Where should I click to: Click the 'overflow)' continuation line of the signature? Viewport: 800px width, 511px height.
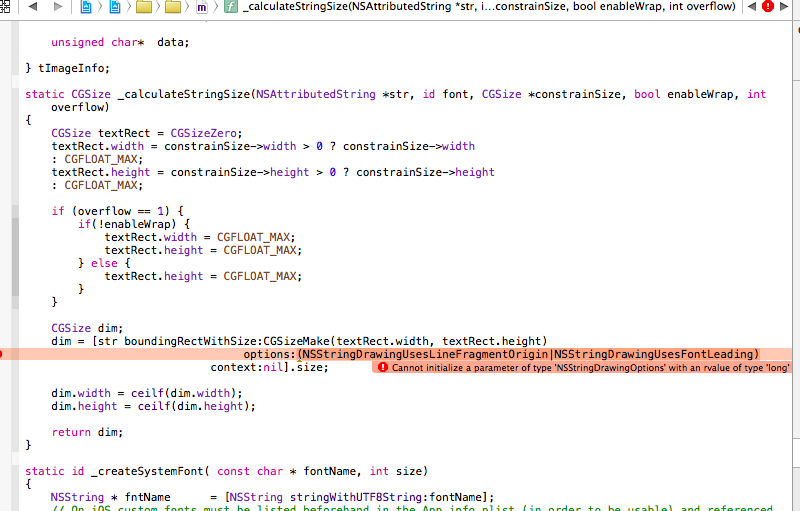80,107
